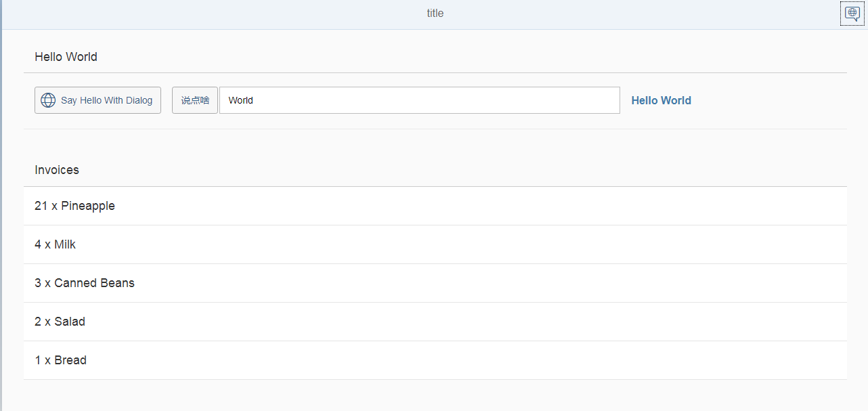Focus the input field containing World
868x411 pixels.
pos(419,100)
